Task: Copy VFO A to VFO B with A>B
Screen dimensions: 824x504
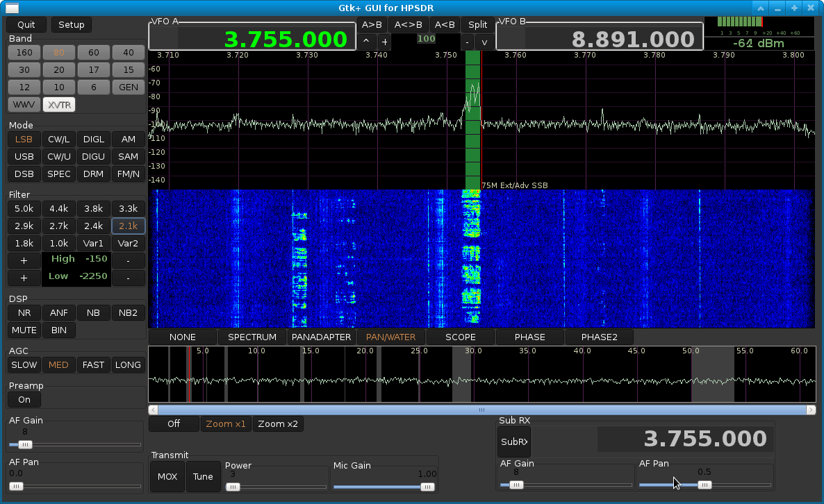Action: coord(372,24)
